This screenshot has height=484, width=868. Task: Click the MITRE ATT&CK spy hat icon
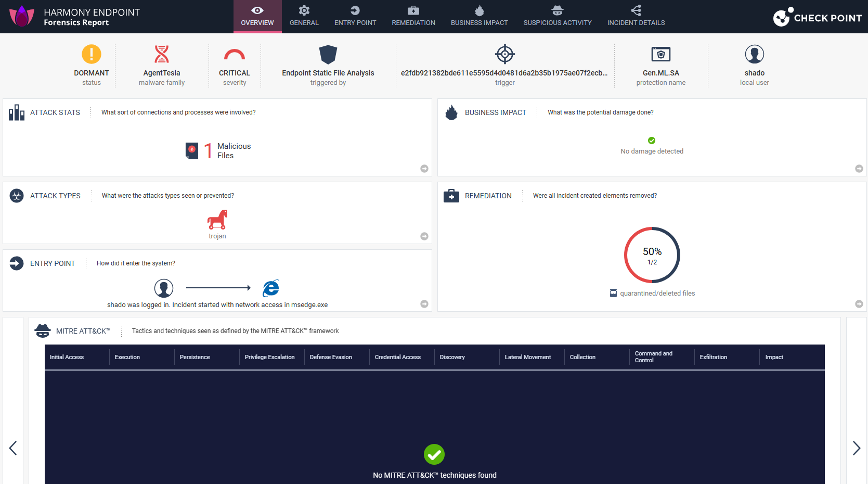(43, 331)
